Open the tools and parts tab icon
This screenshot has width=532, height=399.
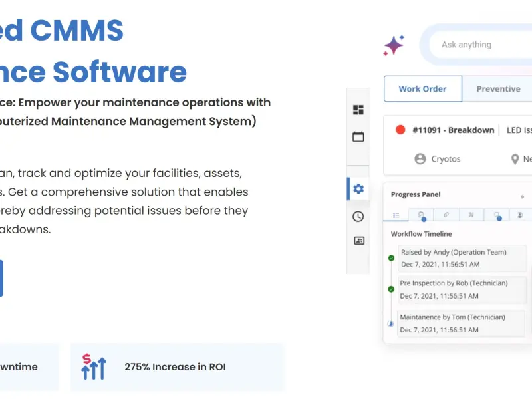point(471,215)
